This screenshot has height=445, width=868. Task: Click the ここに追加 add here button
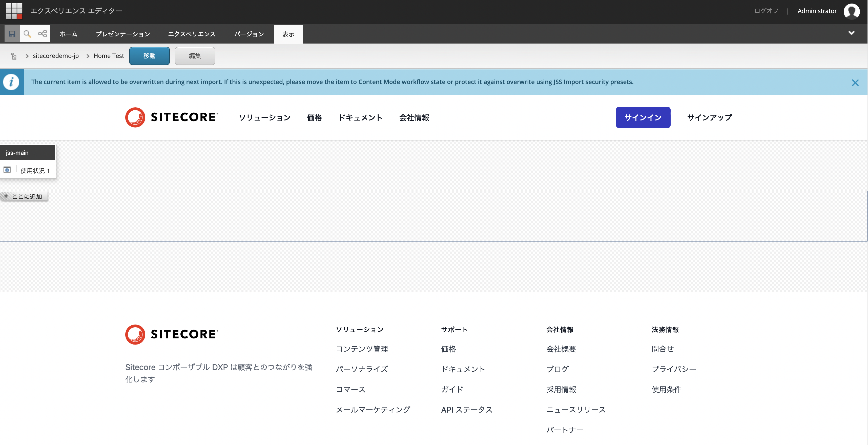[x=24, y=196]
